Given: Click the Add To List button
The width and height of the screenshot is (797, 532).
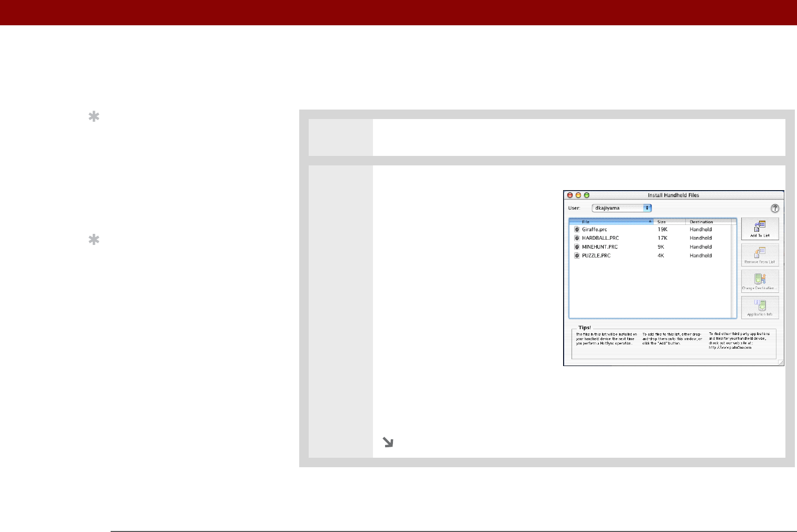Looking at the screenshot, I should click(x=760, y=229).
